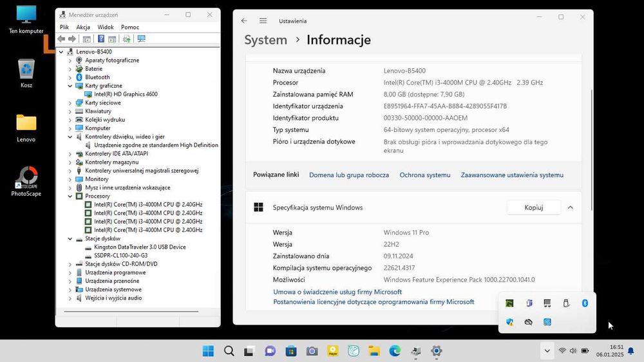Expand the Karty sieciowe node
Screen dimensions: 644x362
point(70,102)
